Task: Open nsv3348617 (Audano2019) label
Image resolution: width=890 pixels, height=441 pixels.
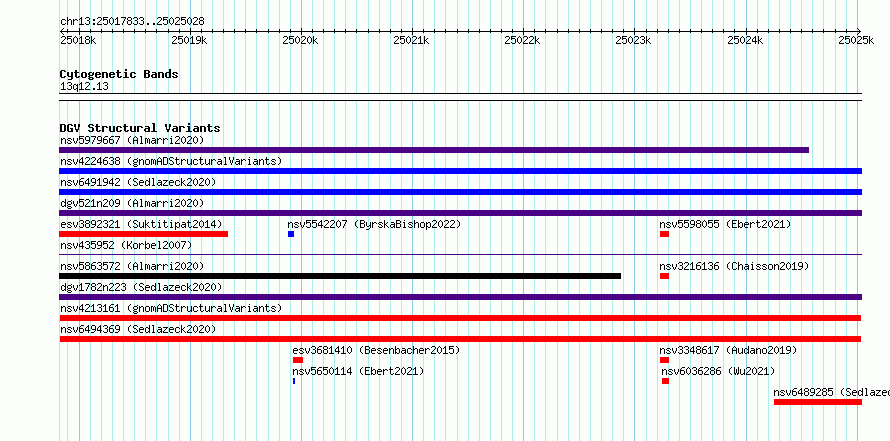Action: pyautogui.click(x=728, y=350)
